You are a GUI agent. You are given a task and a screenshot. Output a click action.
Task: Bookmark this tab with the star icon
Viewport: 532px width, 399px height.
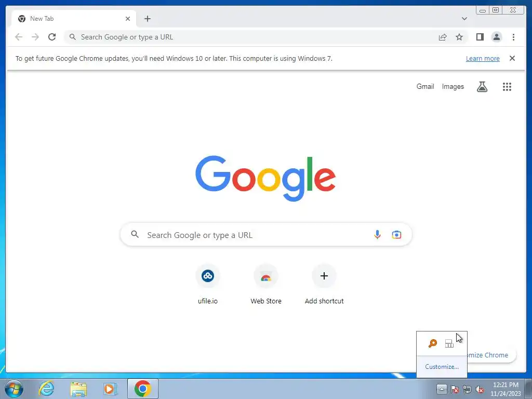click(459, 37)
